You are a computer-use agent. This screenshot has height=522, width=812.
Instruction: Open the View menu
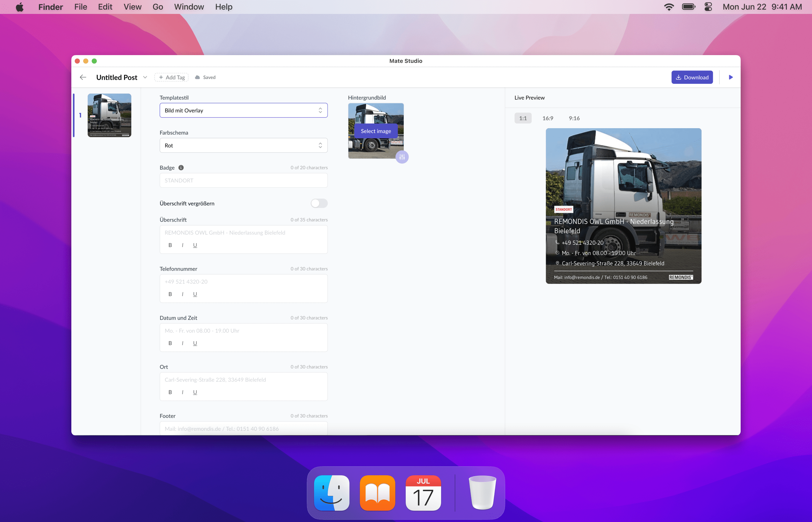[133, 7]
